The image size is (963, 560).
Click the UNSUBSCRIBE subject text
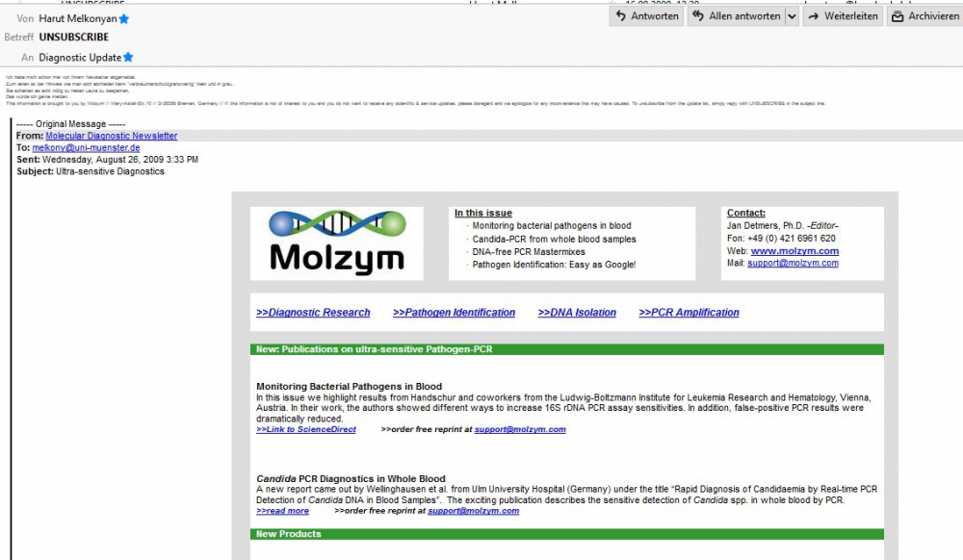[x=74, y=37]
